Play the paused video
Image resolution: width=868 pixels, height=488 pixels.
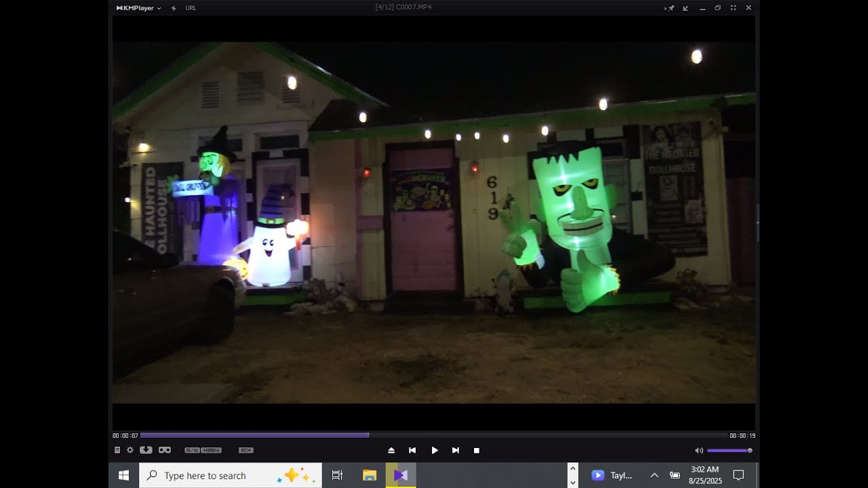coord(435,450)
